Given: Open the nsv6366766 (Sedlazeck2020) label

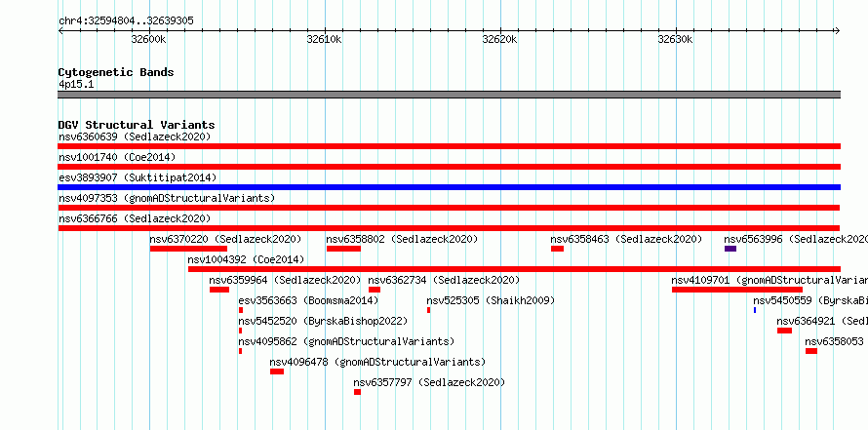Looking at the screenshot, I should pos(135,218).
